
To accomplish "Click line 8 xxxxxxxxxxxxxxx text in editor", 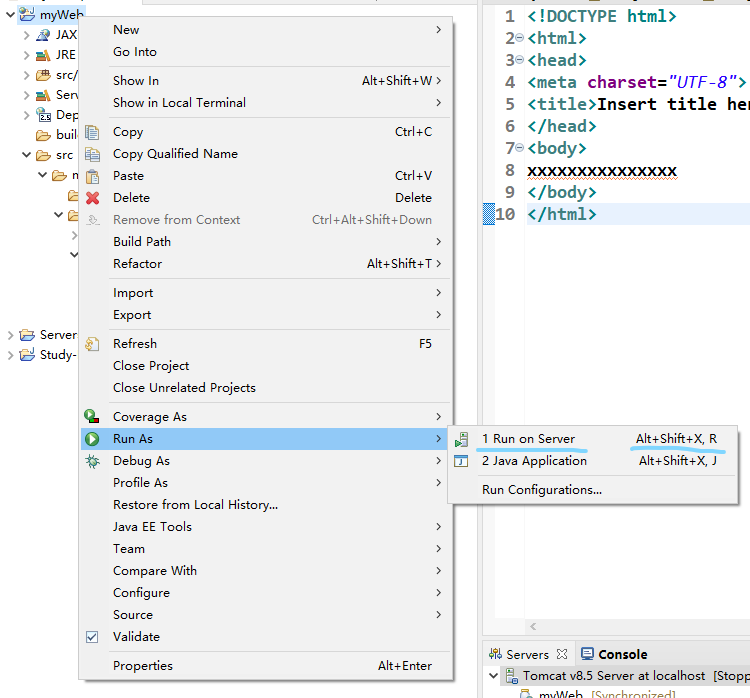I will [602, 171].
